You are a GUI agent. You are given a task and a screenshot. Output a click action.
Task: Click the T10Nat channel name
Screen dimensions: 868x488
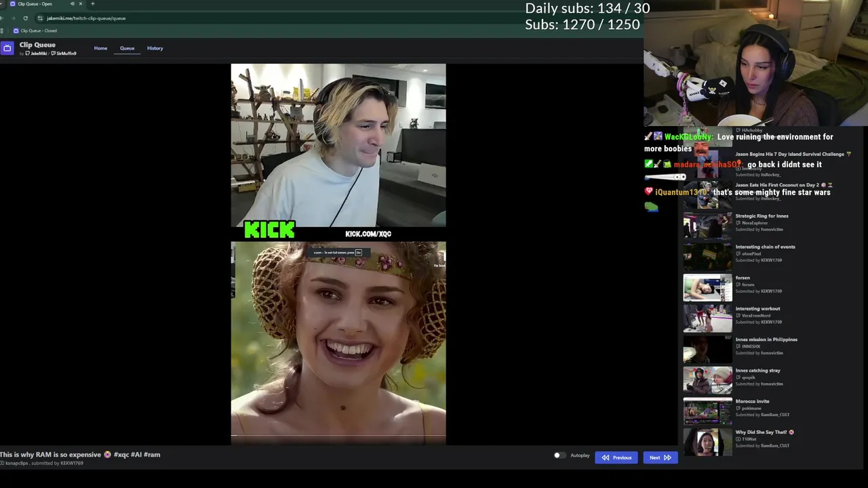click(749, 439)
